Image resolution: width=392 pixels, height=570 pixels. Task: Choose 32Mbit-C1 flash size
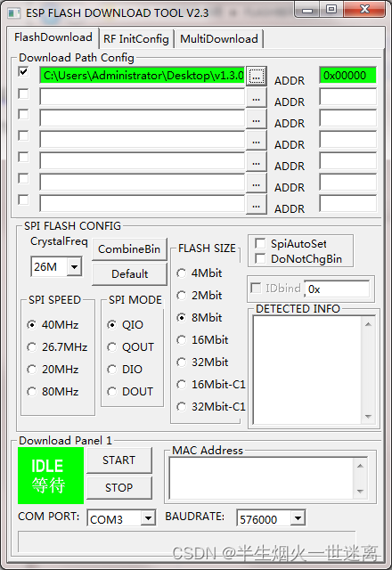click(x=182, y=406)
